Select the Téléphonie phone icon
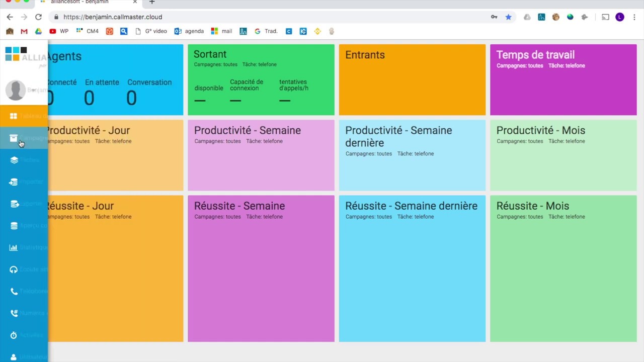This screenshot has width=644, height=362. click(14, 291)
